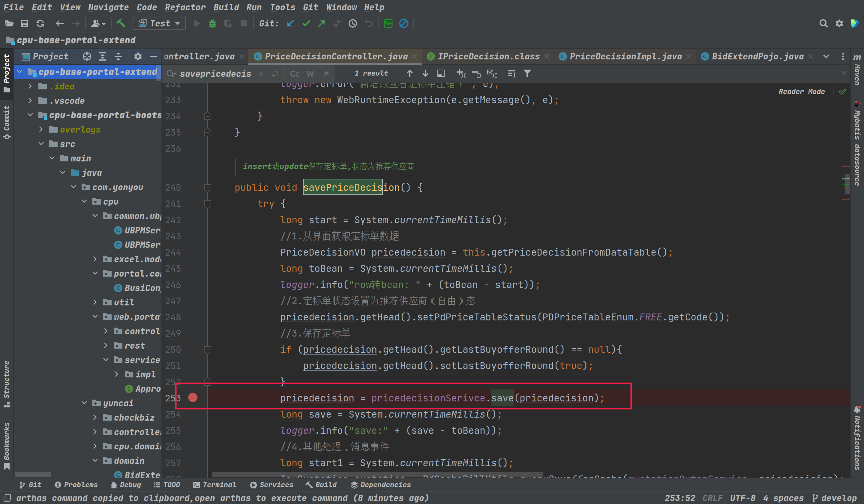The height and width of the screenshot is (504, 864).
Task: Open the Refactor menu
Action: [185, 7]
